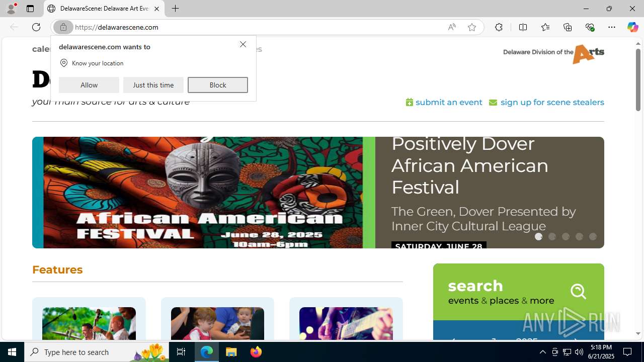This screenshot has width=644, height=362.
Task: Open the musicians feature thumbnail
Action: 89,324
